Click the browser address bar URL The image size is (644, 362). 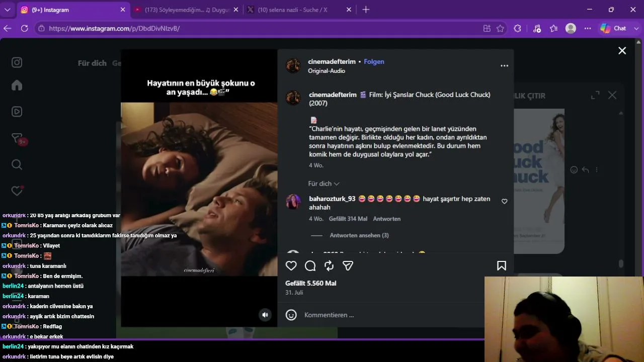click(x=114, y=29)
